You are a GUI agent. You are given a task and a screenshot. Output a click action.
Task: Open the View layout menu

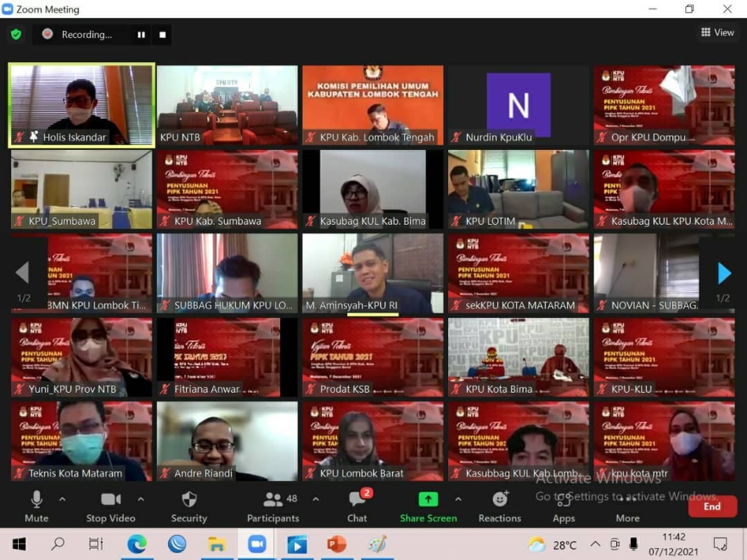pyautogui.click(x=717, y=32)
